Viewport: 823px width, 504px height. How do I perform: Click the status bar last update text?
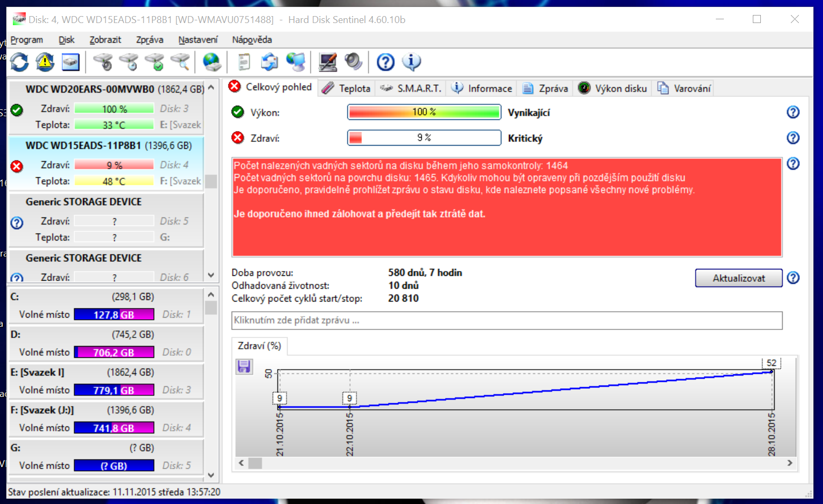(114, 492)
